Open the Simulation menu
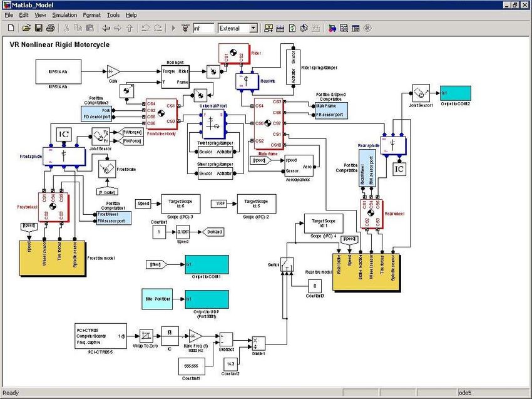Viewport: 532px width, 399px height. click(64, 15)
